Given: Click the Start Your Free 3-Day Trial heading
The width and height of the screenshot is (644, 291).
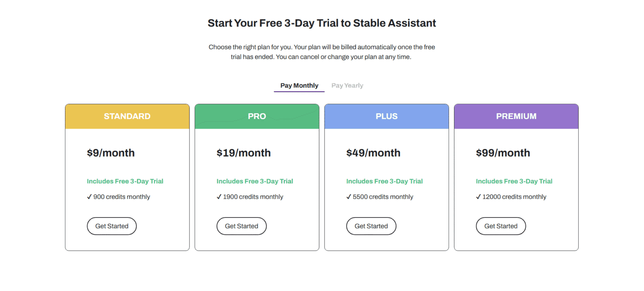Looking at the screenshot, I should coord(322,23).
